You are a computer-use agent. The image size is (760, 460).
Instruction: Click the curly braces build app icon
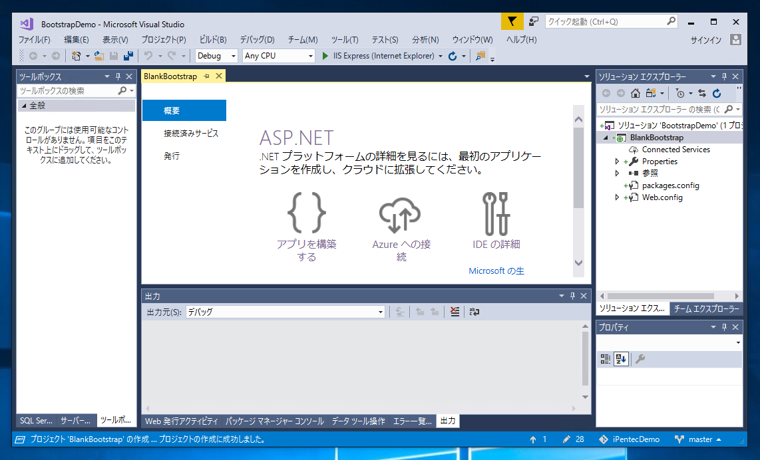tap(306, 213)
